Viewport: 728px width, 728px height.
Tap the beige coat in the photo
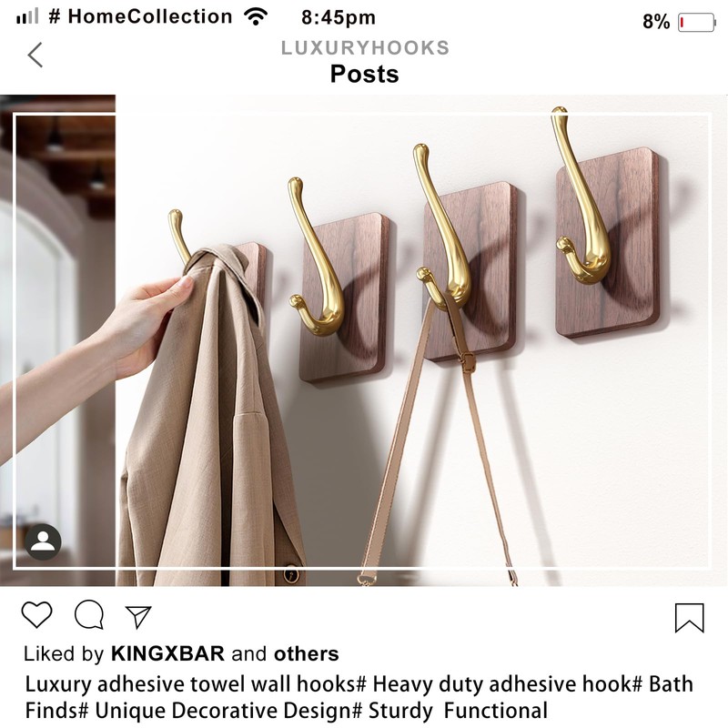(209, 418)
